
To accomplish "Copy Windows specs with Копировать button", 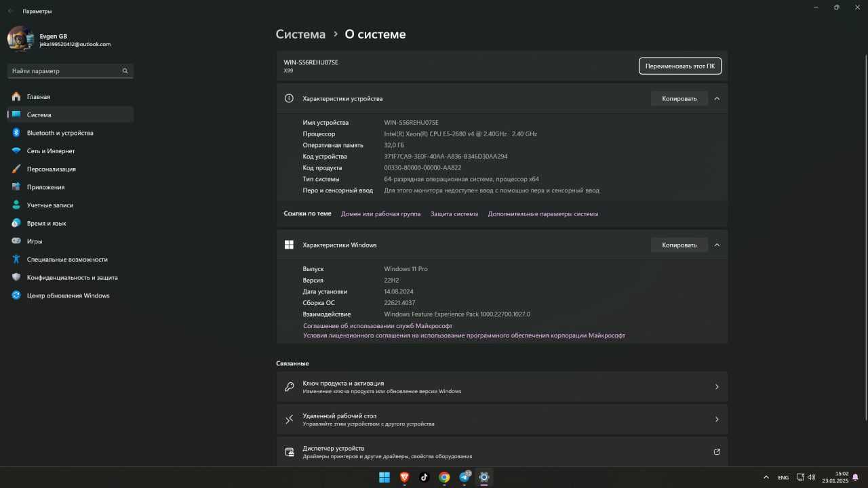I will tap(679, 245).
